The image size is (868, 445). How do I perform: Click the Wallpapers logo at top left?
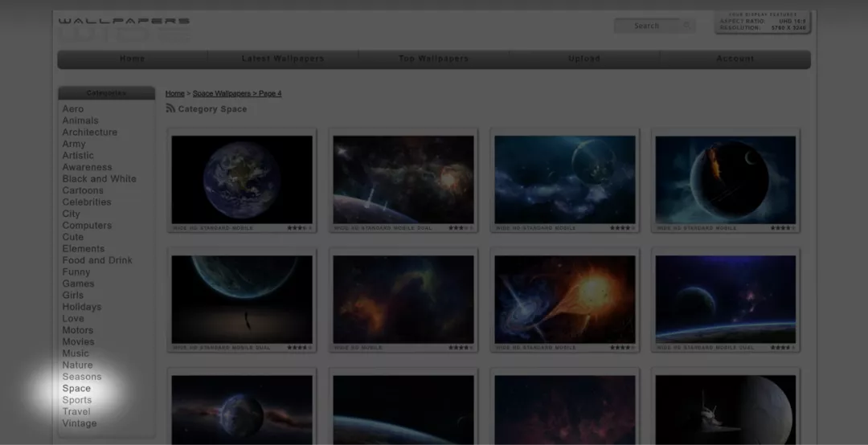pos(124,28)
